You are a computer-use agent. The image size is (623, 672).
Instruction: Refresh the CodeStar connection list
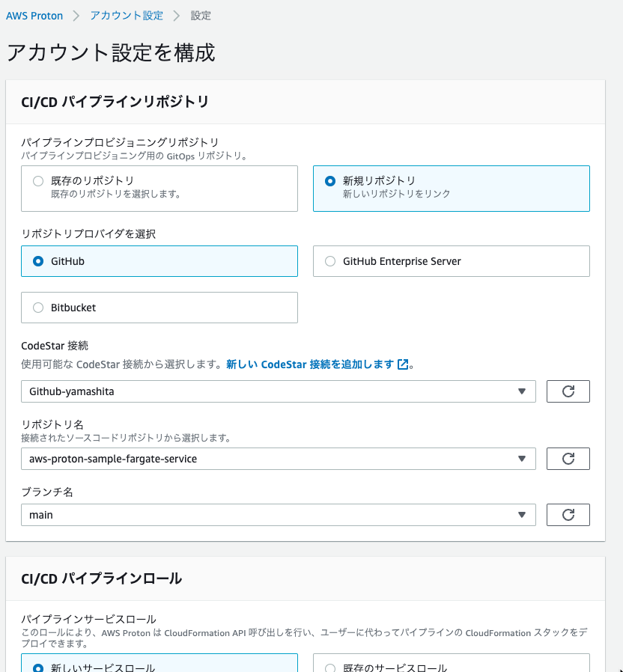point(568,391)
